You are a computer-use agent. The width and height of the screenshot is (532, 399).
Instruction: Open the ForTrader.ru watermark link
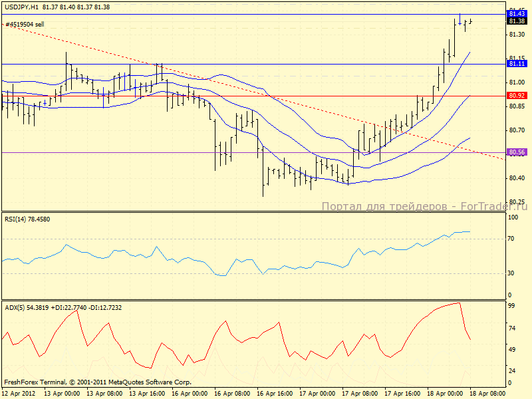click(x=426, y=206)
